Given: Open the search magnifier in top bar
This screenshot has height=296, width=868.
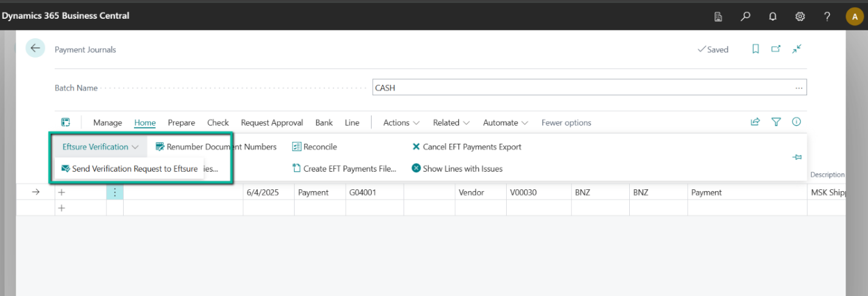Looking at the screenshot, I should point(746,16).
